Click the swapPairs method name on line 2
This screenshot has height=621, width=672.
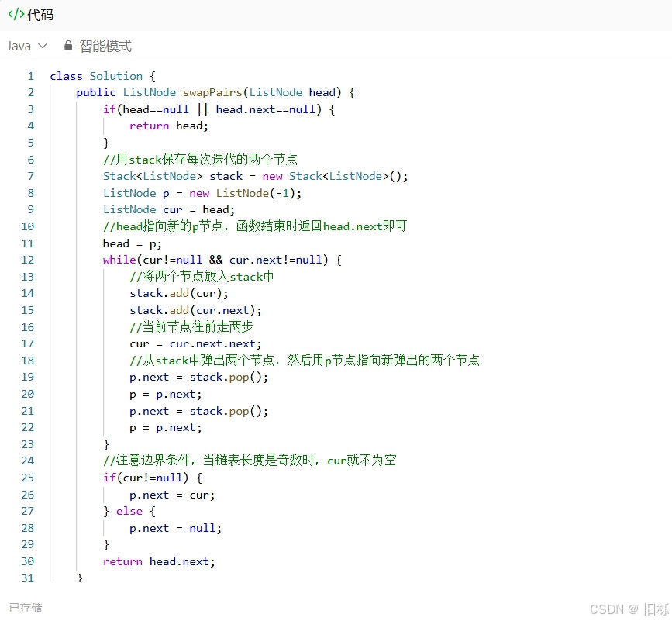212,92
